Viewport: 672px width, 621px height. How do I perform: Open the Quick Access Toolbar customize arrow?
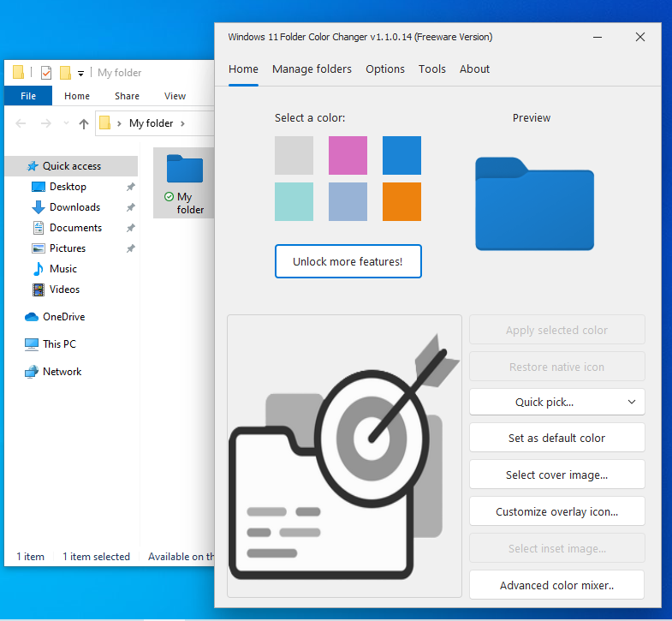point(80,74)
